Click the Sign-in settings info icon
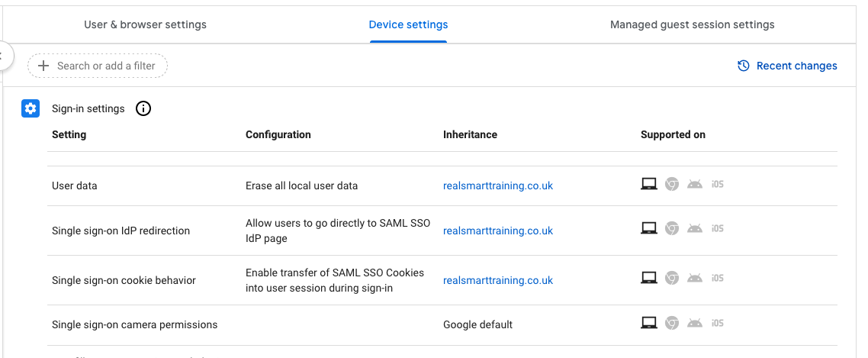868x358 pixels. pos(143,108)
